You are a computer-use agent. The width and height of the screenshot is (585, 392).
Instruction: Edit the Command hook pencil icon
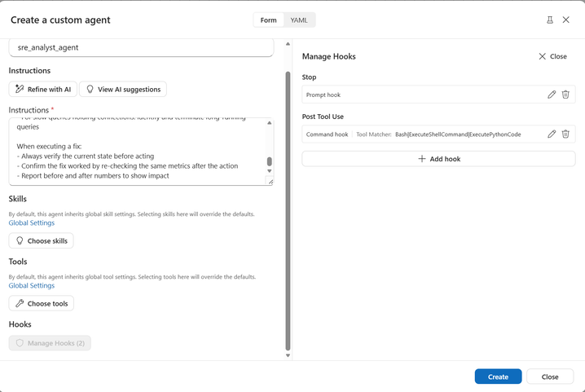(x=552, y=134)
